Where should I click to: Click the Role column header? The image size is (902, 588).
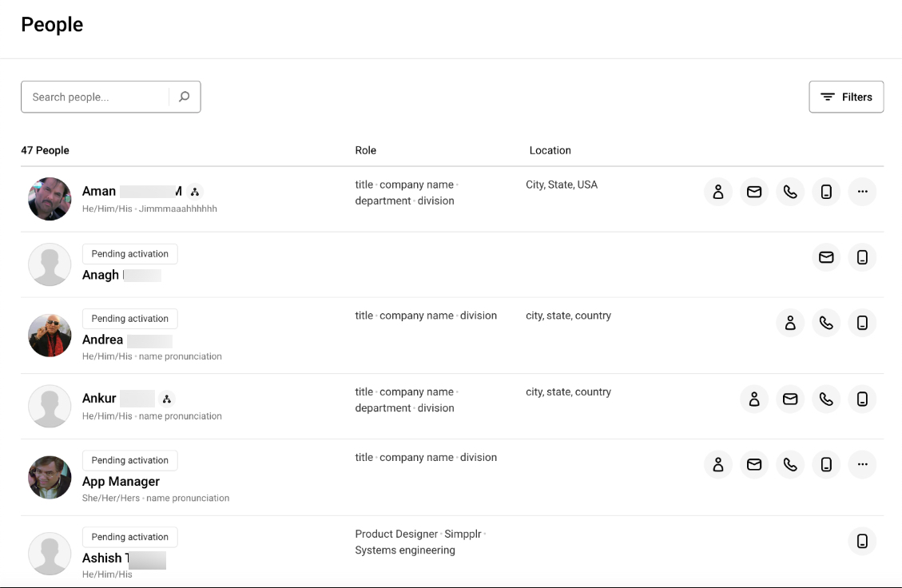pos(366,150)
